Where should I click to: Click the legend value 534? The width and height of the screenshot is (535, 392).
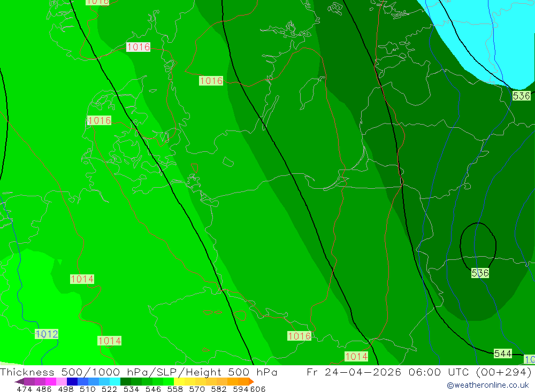[132, 389]
